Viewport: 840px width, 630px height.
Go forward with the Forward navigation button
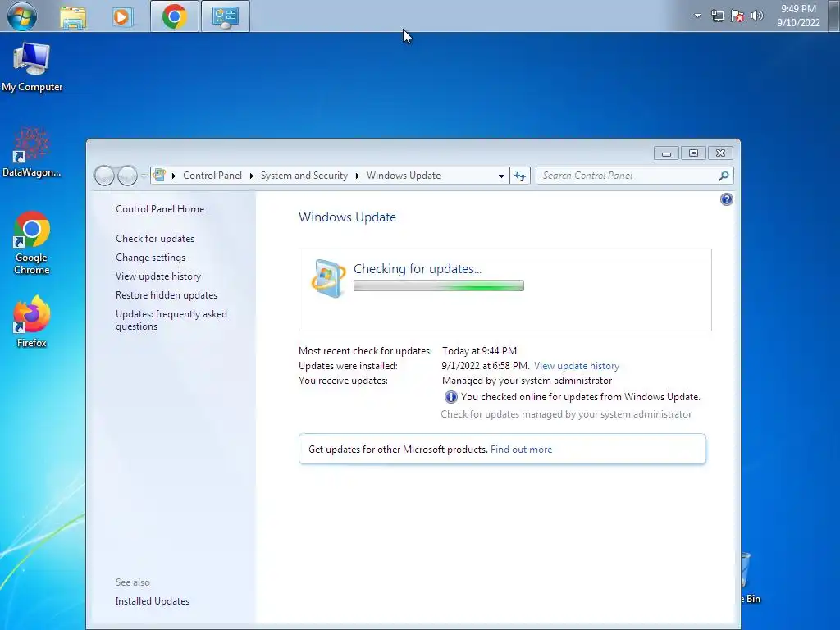[x=127, y=176]
